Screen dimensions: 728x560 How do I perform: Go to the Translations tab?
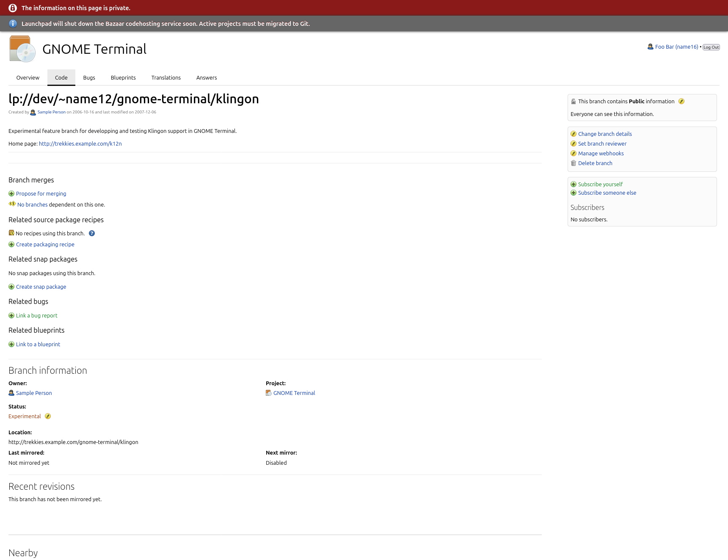(166, 78)
